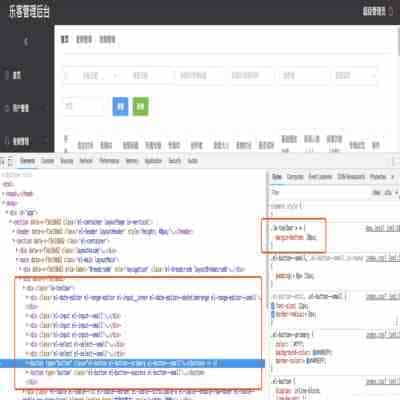Open the Console tab in DevTools
The width and height of the screenshot is (400, 400).
pyautogui.click(x=48, y=161)
